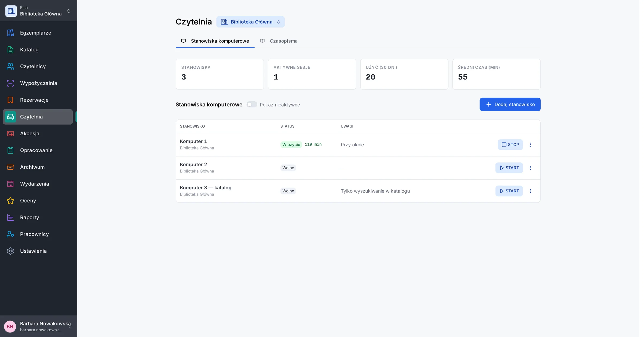The width and height of the screenshot is (644, 337).
Task: Click the Wolne badge for Komputer 2
Action: (x=288, y=168)
